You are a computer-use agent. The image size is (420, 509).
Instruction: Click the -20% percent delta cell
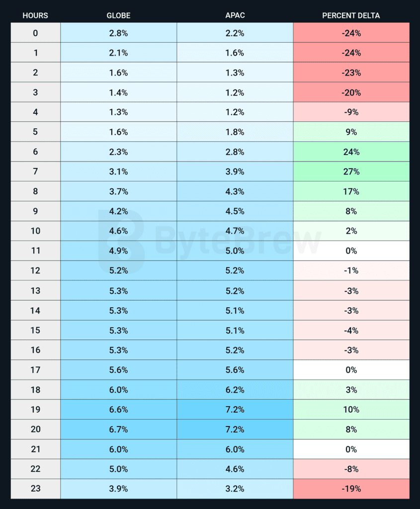(x=351, y=92)
